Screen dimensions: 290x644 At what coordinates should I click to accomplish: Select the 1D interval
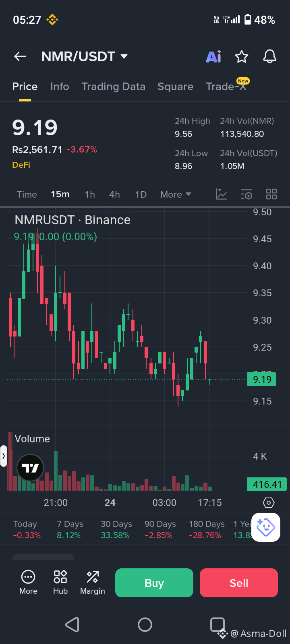[141, 194]
